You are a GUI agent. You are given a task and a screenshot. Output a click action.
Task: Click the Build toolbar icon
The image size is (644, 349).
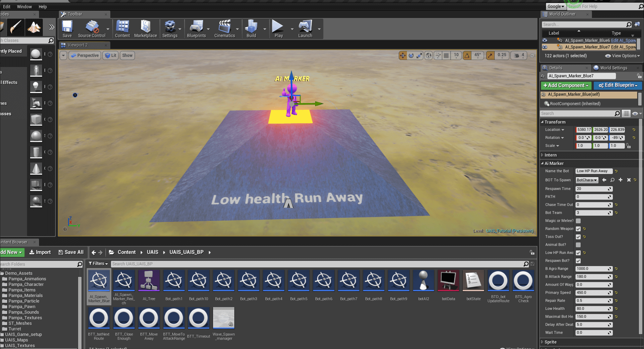[x=251, y=29]
